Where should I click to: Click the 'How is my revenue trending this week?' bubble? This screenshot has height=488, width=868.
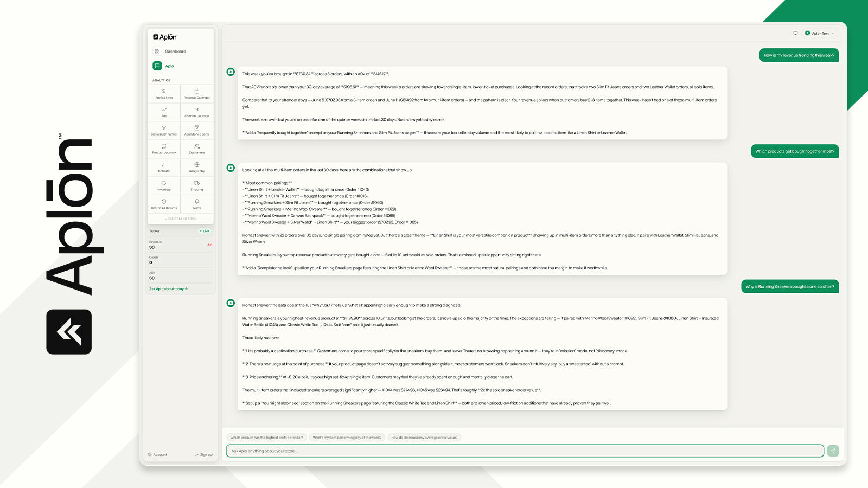pyautogui.click(x=799, y=55)
